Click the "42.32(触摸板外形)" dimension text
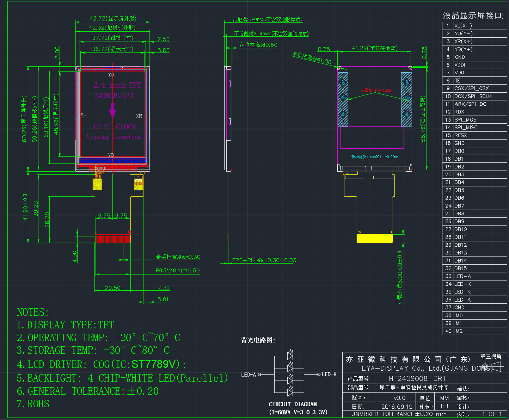 112,27
